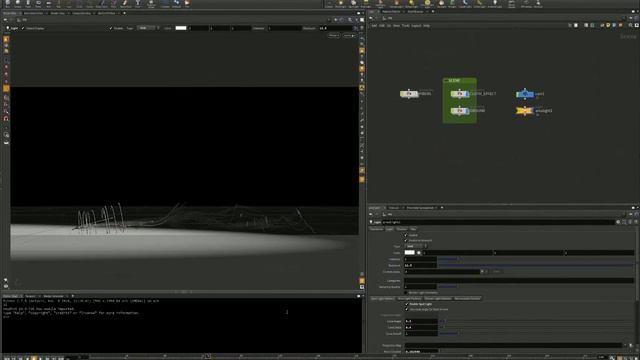Select the Geometry Light shelf tool

(x=380, y=4)
